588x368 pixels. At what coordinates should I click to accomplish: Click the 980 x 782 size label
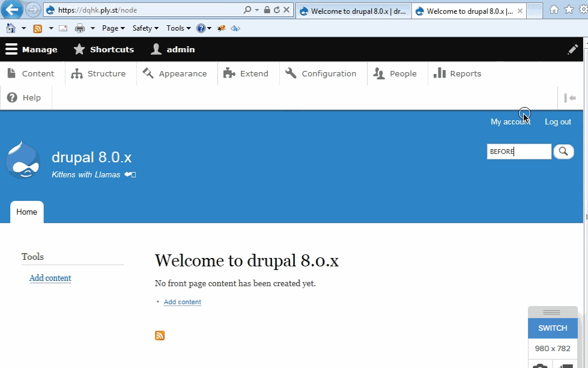click(553, 349)
